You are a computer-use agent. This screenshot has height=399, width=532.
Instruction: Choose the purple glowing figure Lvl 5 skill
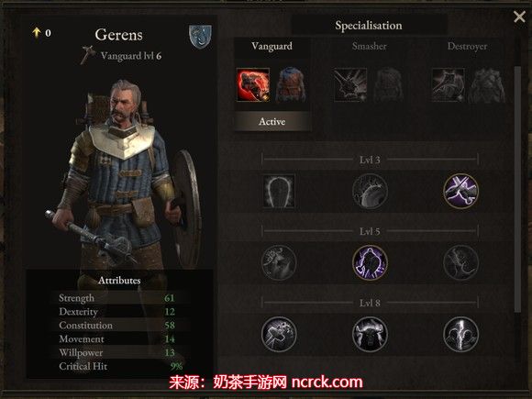[370, 262]
